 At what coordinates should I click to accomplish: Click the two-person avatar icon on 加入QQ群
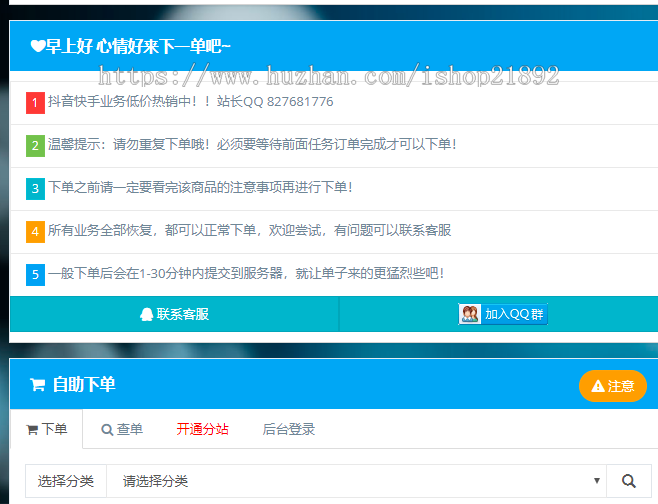click(470, 314)
